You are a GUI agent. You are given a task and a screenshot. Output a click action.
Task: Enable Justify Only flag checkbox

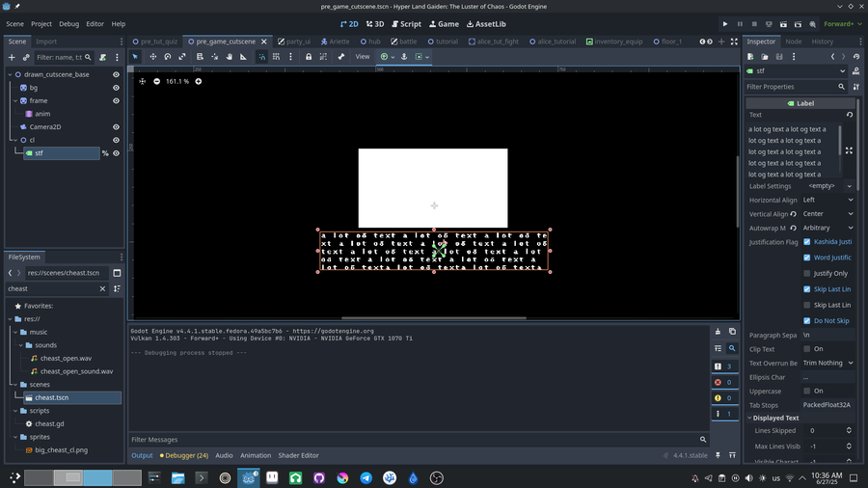pos(807,273)
